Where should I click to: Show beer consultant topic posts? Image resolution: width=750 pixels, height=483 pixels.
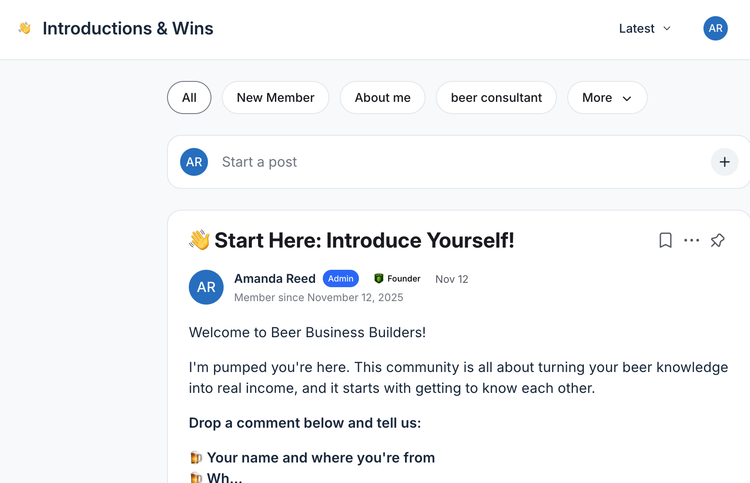pos(496,98)
